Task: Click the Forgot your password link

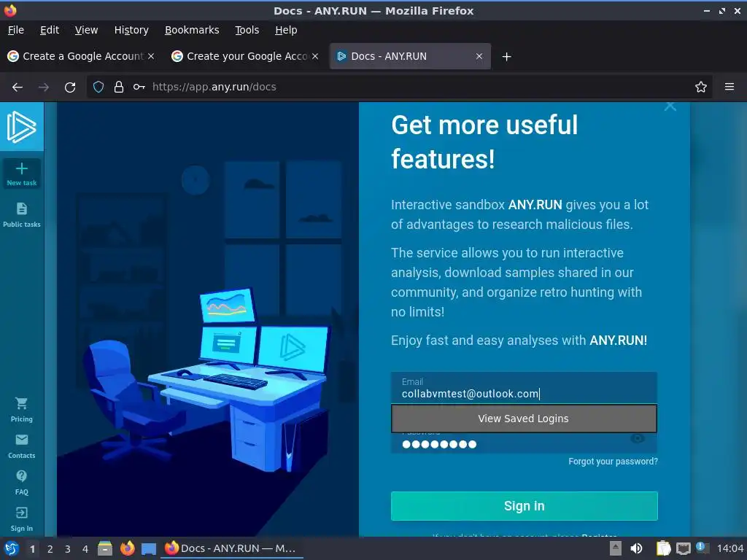Action: [613, 462]
